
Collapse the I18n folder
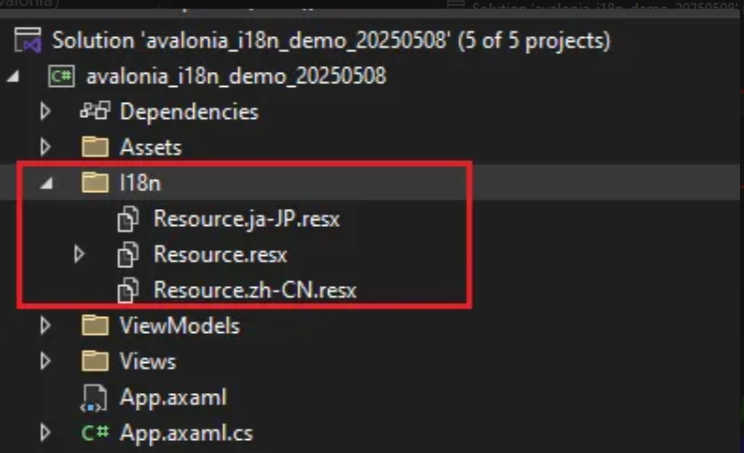tap(46, 183)
